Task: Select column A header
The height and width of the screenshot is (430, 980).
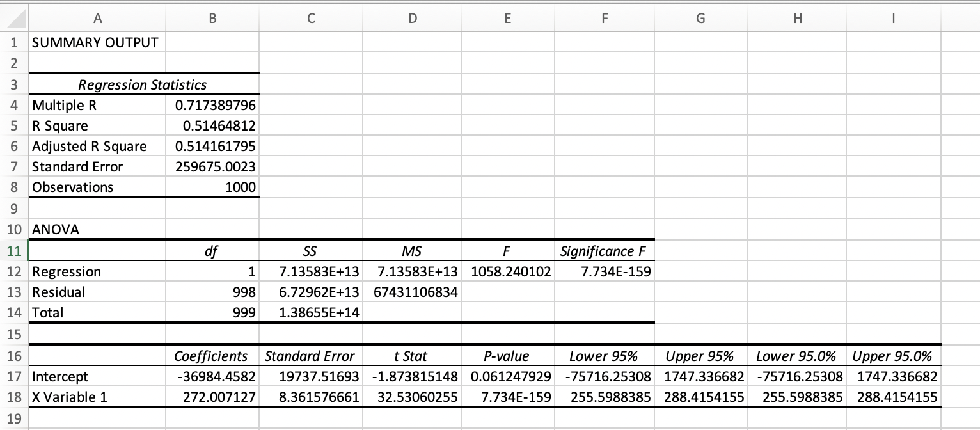Action: [x=98, y=19]
